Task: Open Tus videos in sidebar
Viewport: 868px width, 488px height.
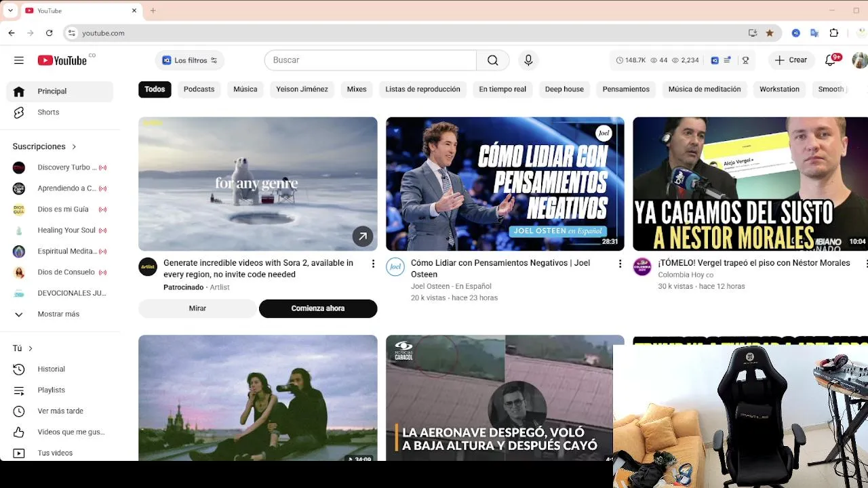Action: (x=60, y=453)
